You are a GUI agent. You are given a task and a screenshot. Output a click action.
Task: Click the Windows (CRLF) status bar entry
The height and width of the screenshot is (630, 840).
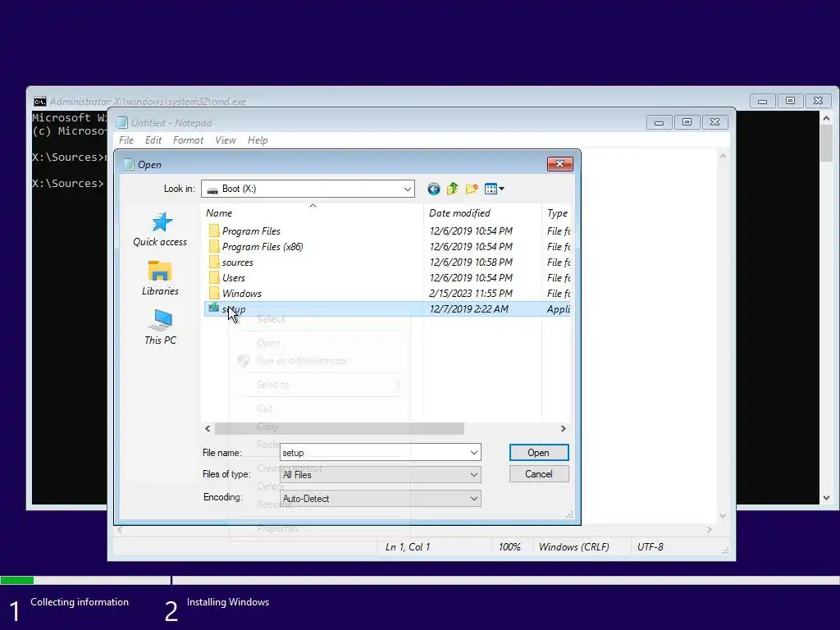coord(573,547)
